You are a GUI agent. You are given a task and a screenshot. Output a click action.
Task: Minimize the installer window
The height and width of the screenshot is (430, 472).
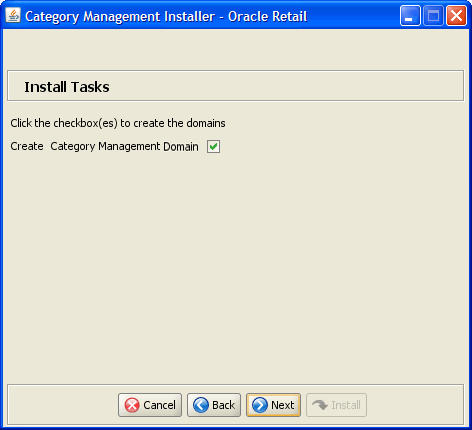(410, 15)
